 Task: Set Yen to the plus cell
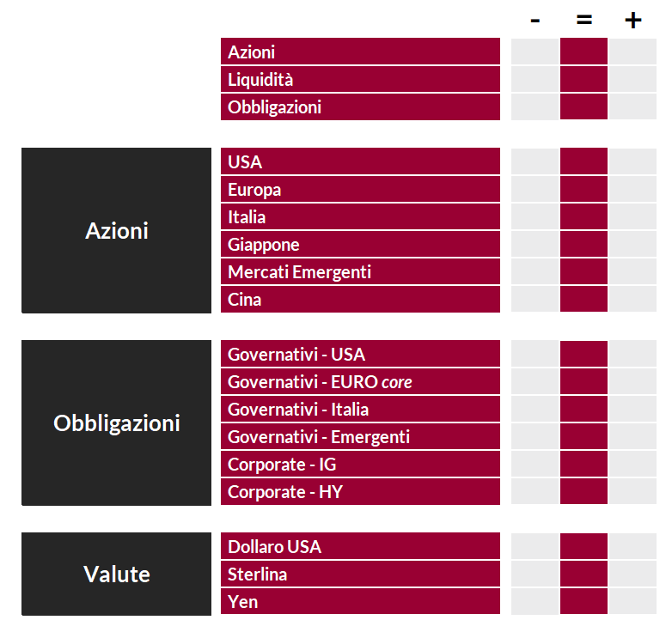(633, 601)
